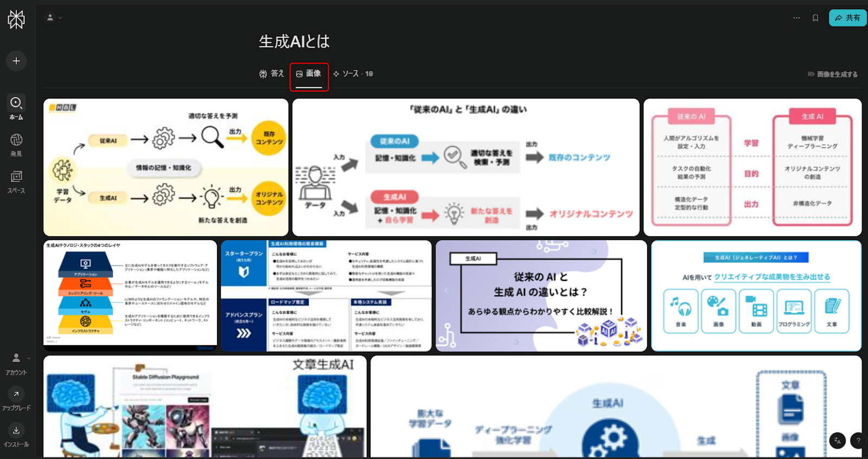Open the three-dot more options menu
The height and width of the screenshot is (459, 868).
pos(796,18)
